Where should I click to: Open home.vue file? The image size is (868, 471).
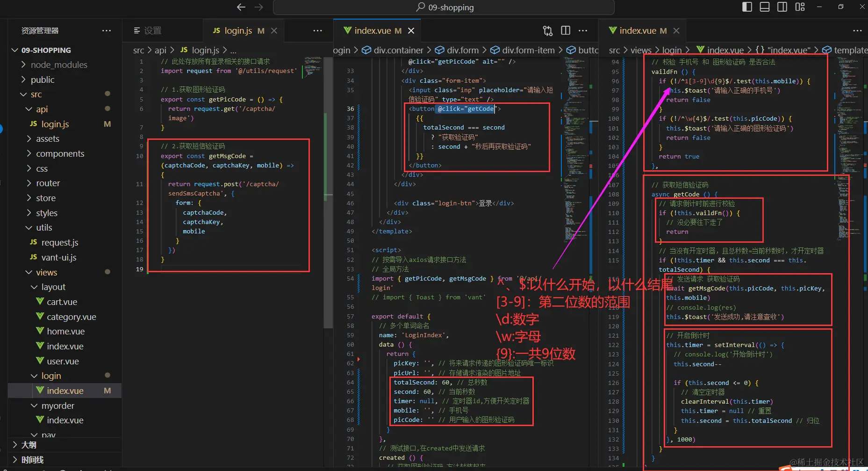65,331
